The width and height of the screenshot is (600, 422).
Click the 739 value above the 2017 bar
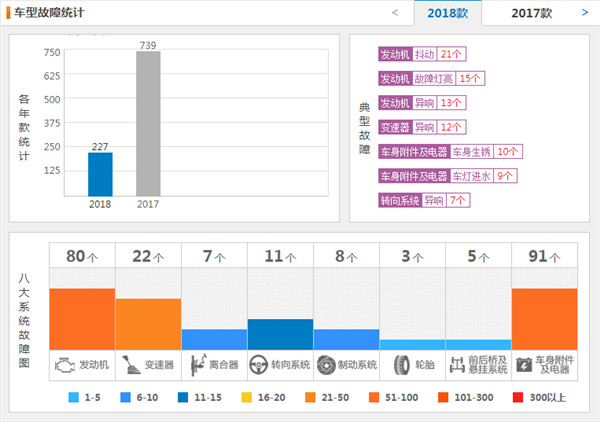point(148,45)
